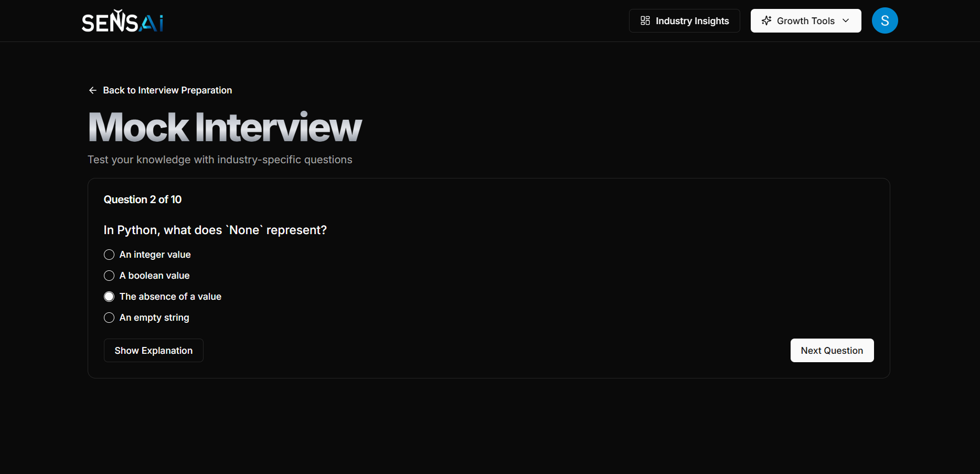The height and width of the screenshot is (474, 980).
Task: Open the profile avatar with letter S
Action: pyautogui.click(x=885, y=20)
